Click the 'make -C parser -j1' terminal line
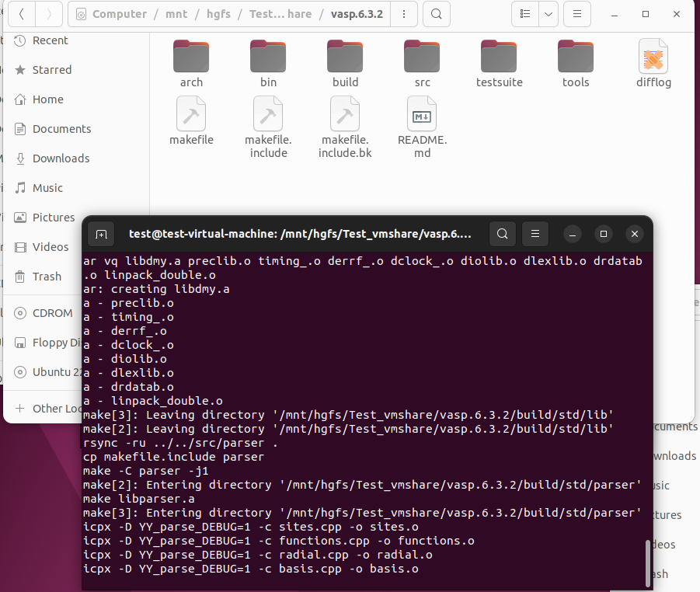Viewport: 700px width, 592px height. (146, 471)
